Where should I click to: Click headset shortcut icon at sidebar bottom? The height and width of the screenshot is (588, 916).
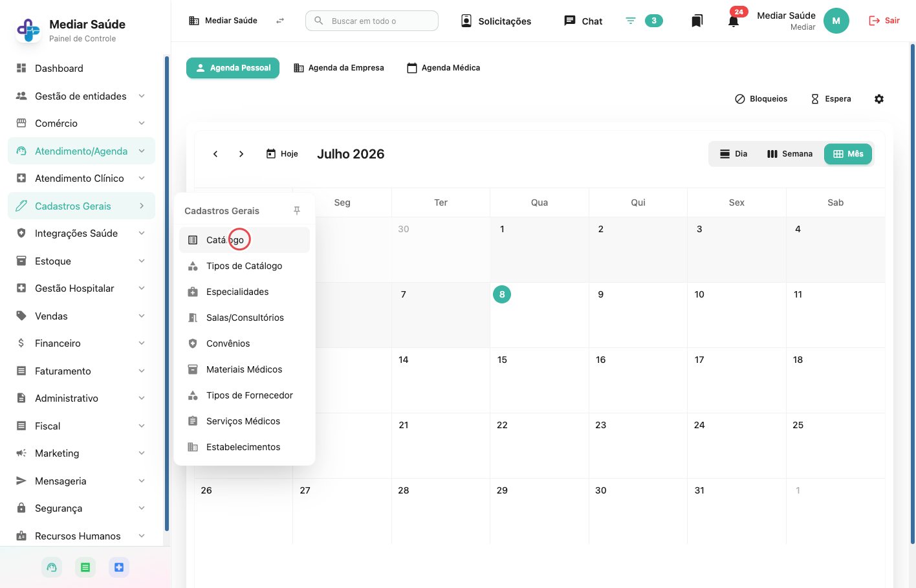point(52,567)
